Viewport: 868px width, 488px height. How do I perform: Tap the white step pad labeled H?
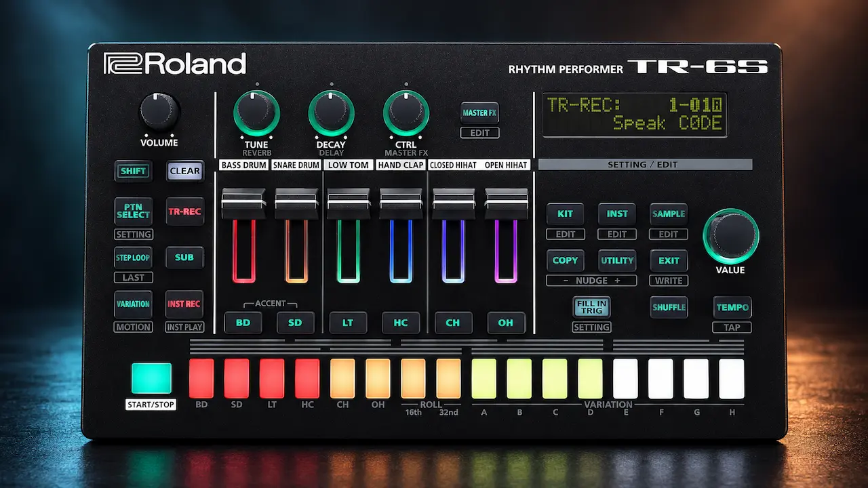coord(732,378)
